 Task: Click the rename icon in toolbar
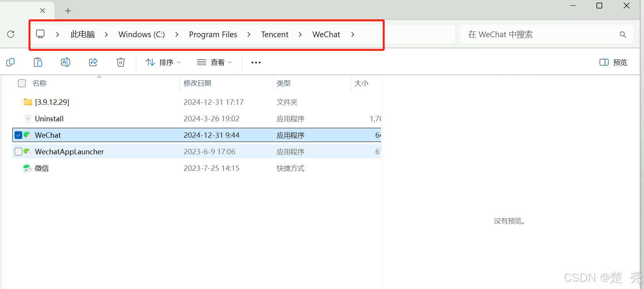coord(66,62)
